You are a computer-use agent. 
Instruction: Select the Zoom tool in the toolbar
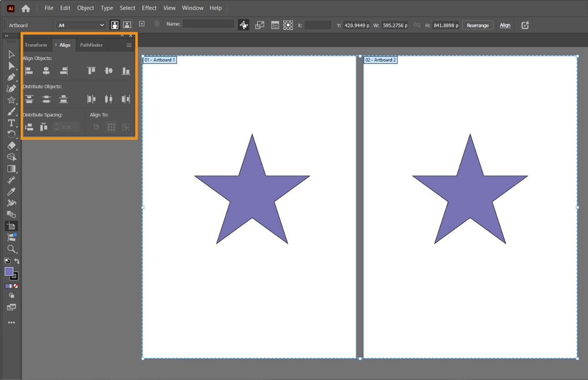point(11,249)
